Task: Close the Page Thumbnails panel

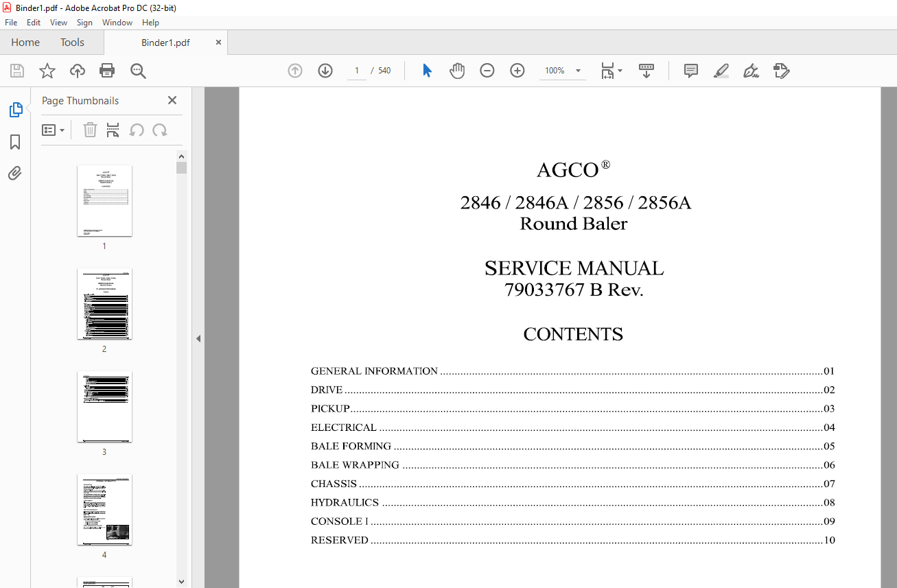Action: [172, 100]
